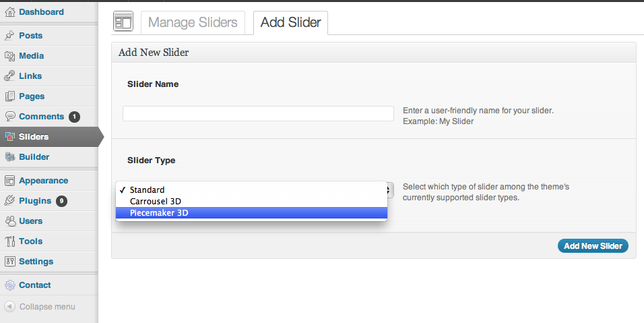The height and width of the screenshot is (323, 644).
Task: Focus the Slider Name text field
Action: 258,113
